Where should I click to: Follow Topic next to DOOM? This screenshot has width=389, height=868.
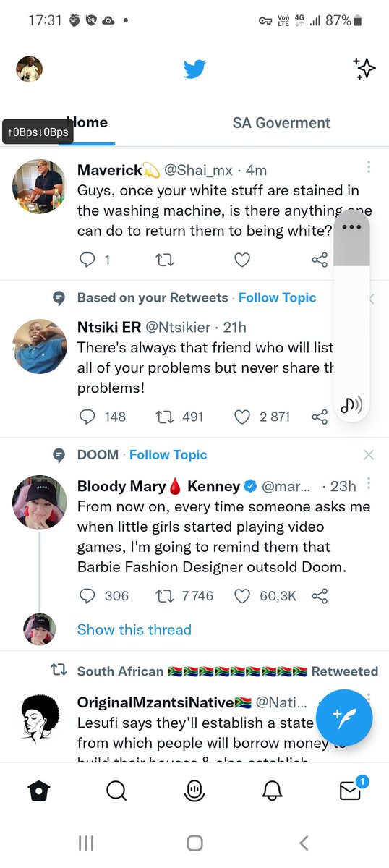tap(168, 455)
